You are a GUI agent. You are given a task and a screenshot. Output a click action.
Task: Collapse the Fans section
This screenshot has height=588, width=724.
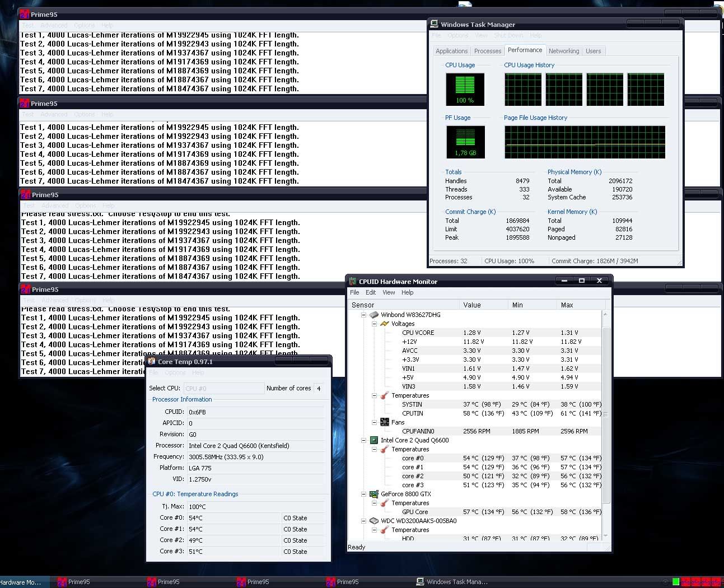point(374,422)
